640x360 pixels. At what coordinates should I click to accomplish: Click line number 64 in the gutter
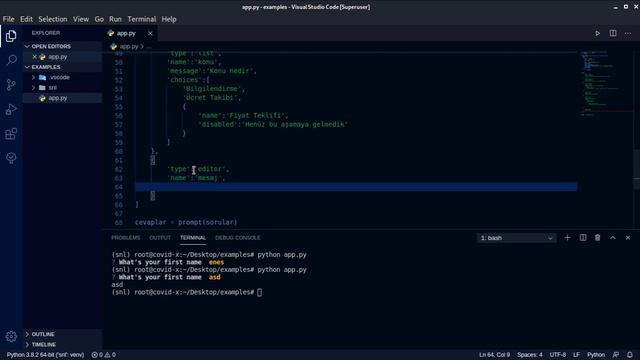118,187
